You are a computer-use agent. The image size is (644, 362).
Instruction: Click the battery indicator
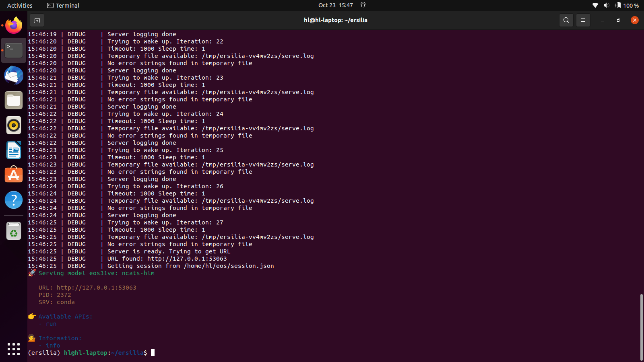point(619,5)
